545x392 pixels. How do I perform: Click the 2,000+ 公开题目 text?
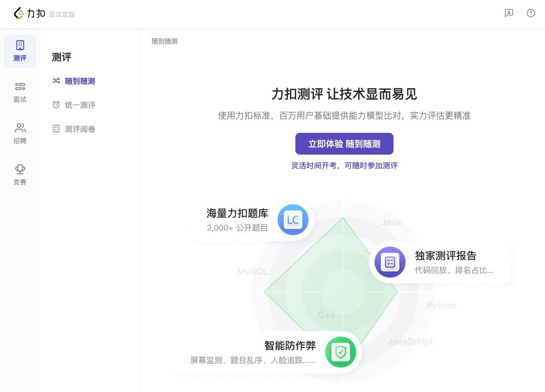[x=237, y=228]
